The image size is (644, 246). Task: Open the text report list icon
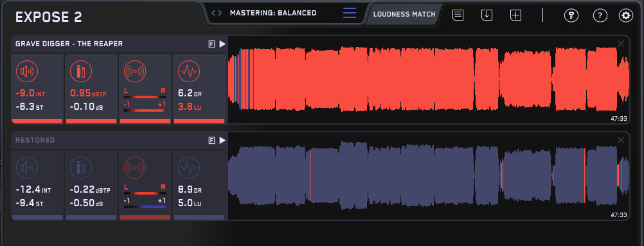coord(458,15)
